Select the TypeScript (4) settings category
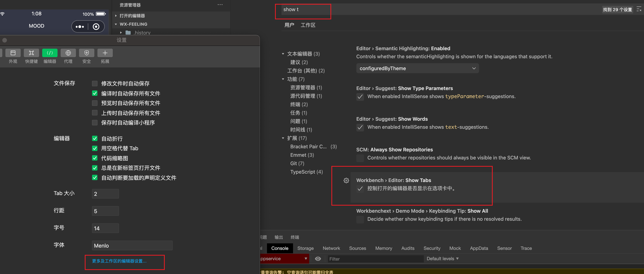The width and height of the screenshot is (644, 274). [306, 172]
